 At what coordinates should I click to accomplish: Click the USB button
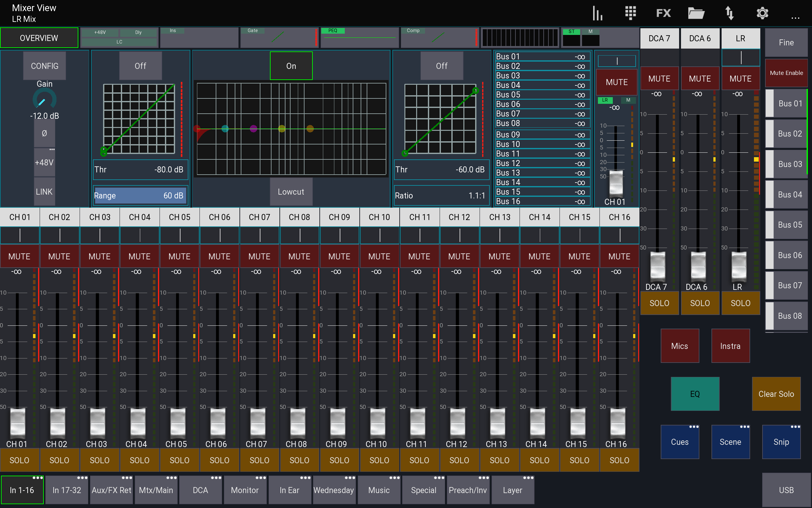tap(786, 490)
